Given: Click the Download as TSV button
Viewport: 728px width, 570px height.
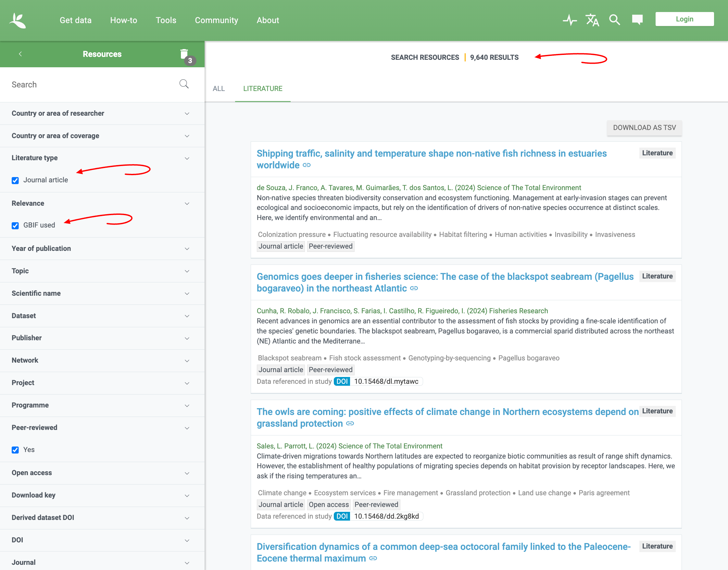Looking at the screenshot, I should pyautogui.click(x=644, y=128).
